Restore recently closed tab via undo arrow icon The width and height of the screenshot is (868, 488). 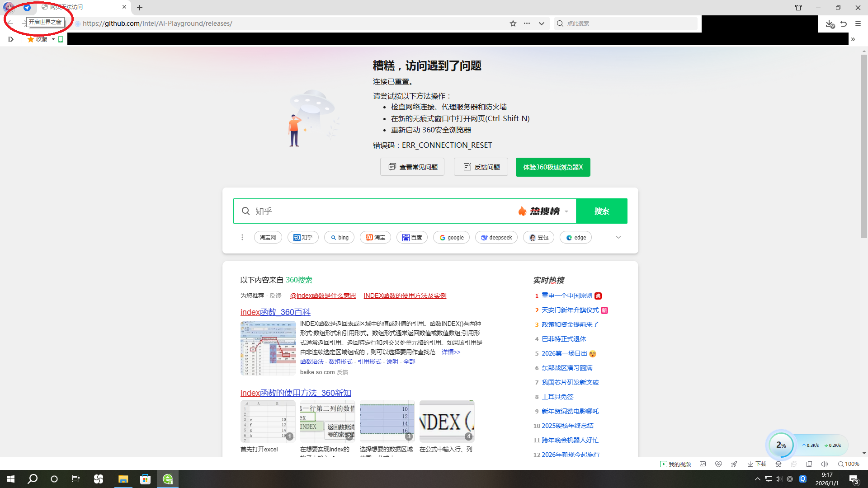tap(844, 23)
